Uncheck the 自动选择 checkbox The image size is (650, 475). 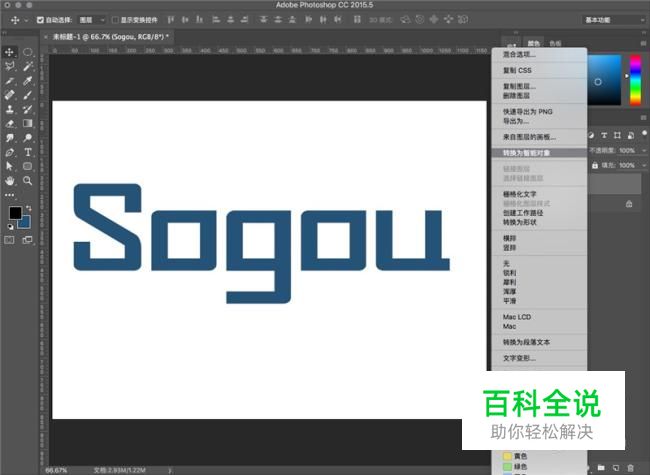(40, 20)
